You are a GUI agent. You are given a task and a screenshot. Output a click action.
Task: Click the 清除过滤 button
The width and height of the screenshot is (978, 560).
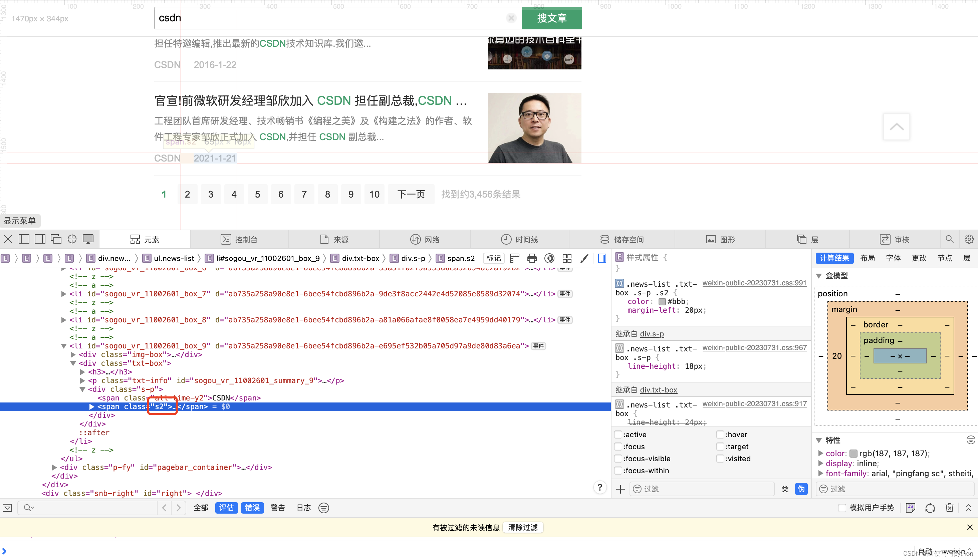523,527
